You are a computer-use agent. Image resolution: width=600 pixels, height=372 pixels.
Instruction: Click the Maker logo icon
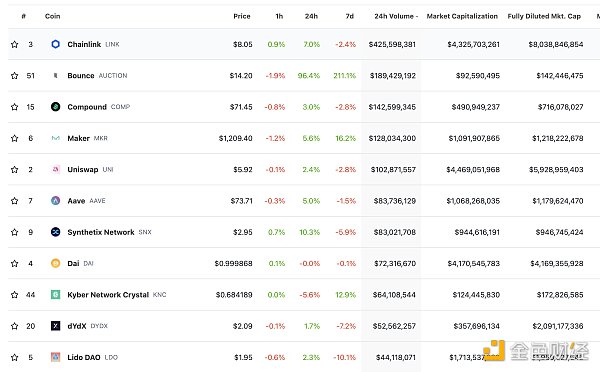[x=55, y=138]
